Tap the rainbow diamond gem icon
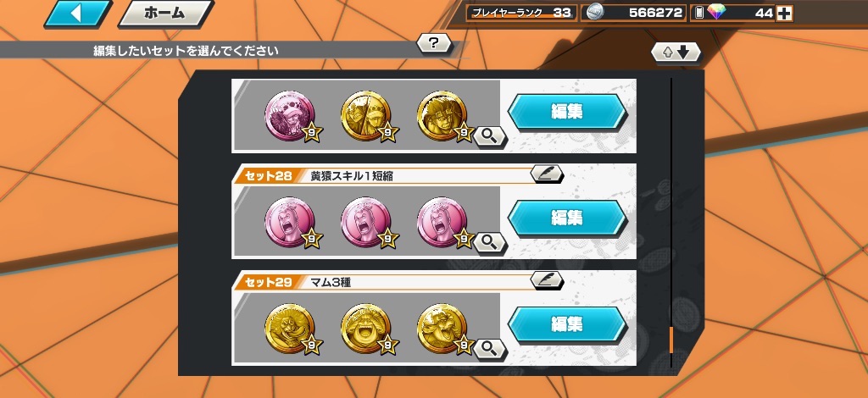The image size is (868, 398). (715, 13)
